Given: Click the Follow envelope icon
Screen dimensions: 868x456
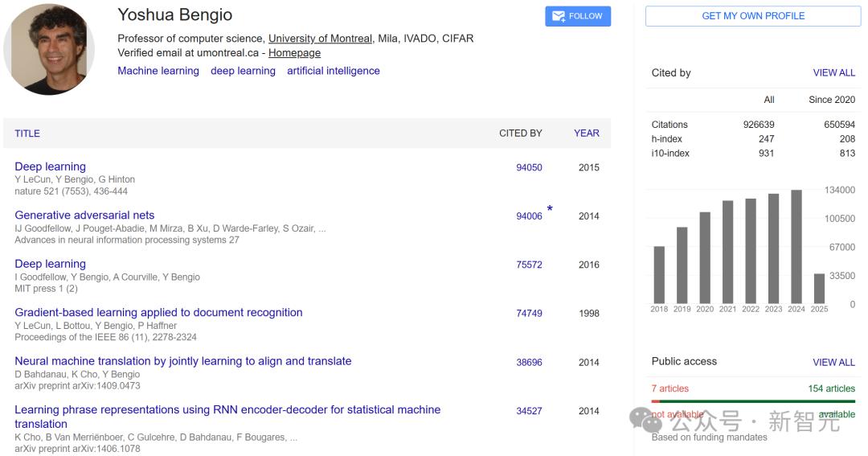Looking at the screenshot, I should 559,16.
